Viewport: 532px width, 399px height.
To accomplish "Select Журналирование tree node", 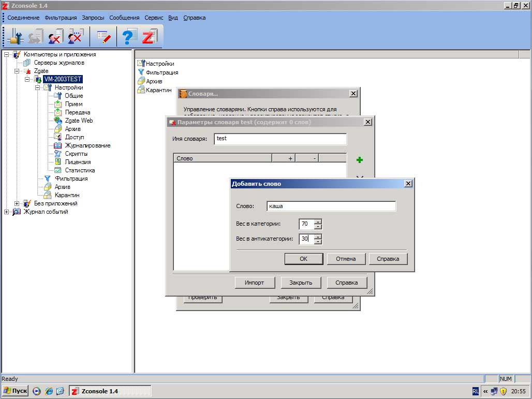I will 87,145.
